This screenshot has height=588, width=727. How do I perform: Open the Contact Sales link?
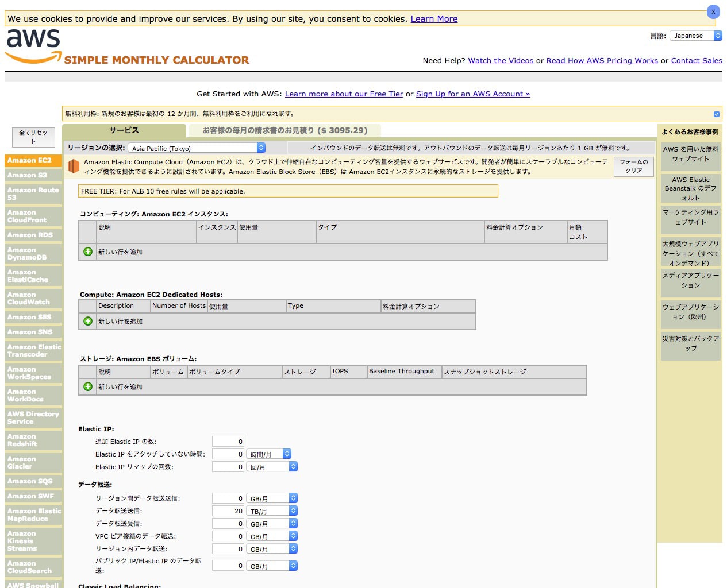tap(697, 60)
